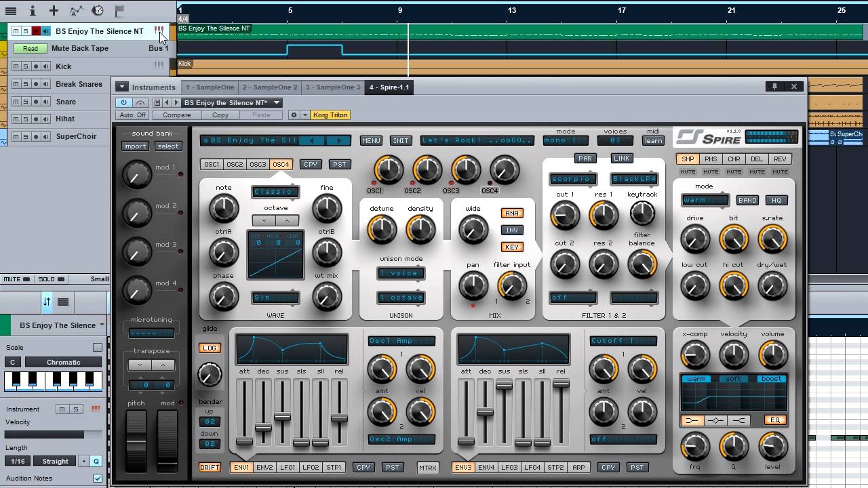Uncheck the Audition Notes checkbox
Image resolution: width=868 pixels, height=488 pixels.
click(98, 478)
